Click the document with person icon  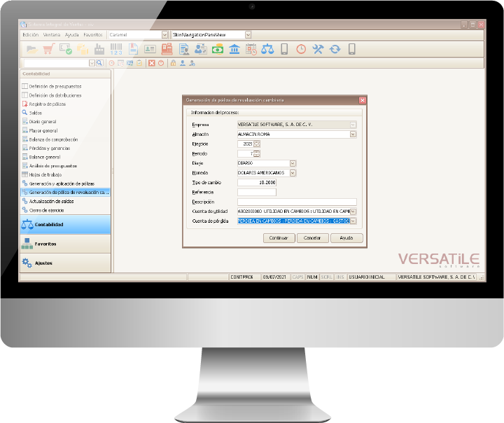pos(184,49)
